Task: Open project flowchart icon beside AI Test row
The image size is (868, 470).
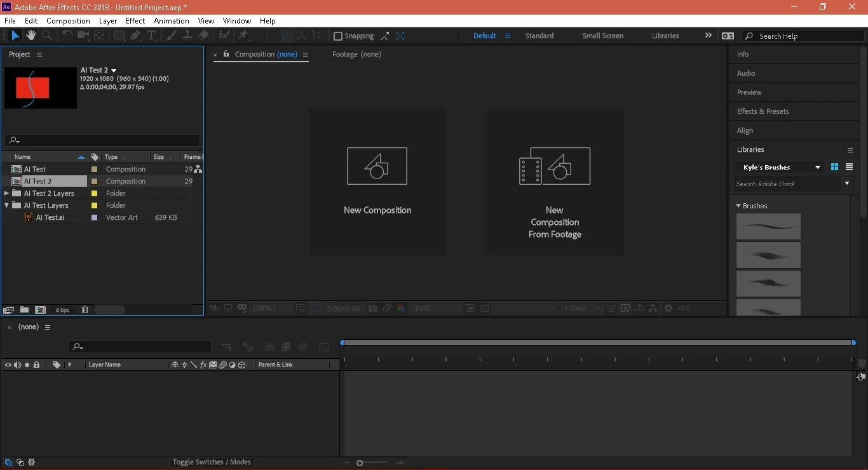Action: click(x=198, y=169)
